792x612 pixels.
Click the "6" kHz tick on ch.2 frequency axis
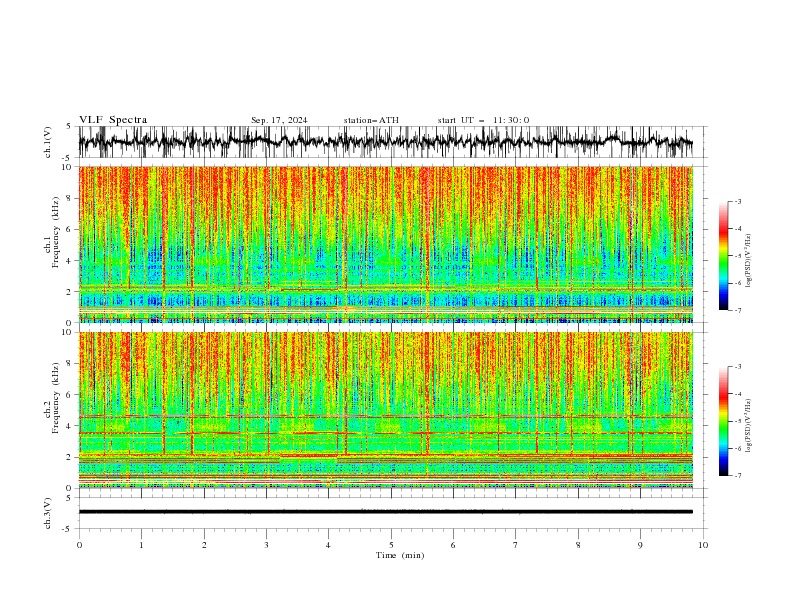(x=70, y=394)
